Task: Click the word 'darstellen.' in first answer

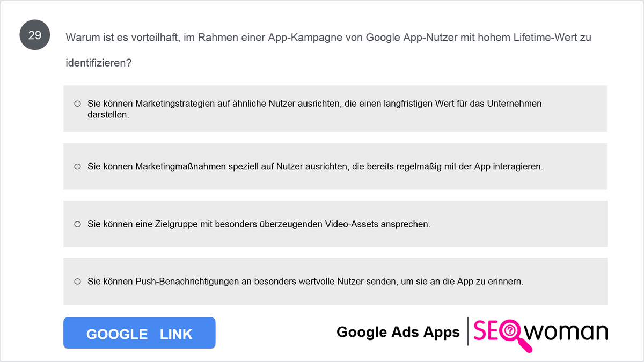Action: [x=108, y=114]
